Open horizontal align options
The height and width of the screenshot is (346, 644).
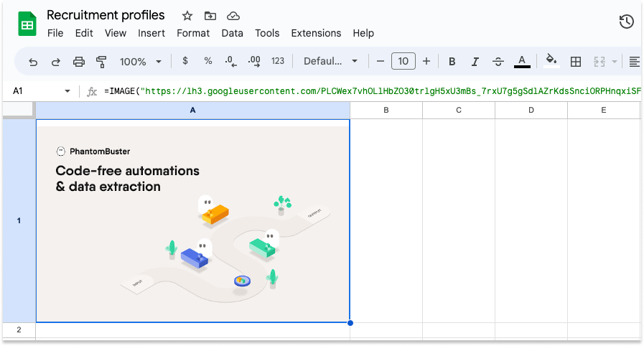(x=635, y=62)
